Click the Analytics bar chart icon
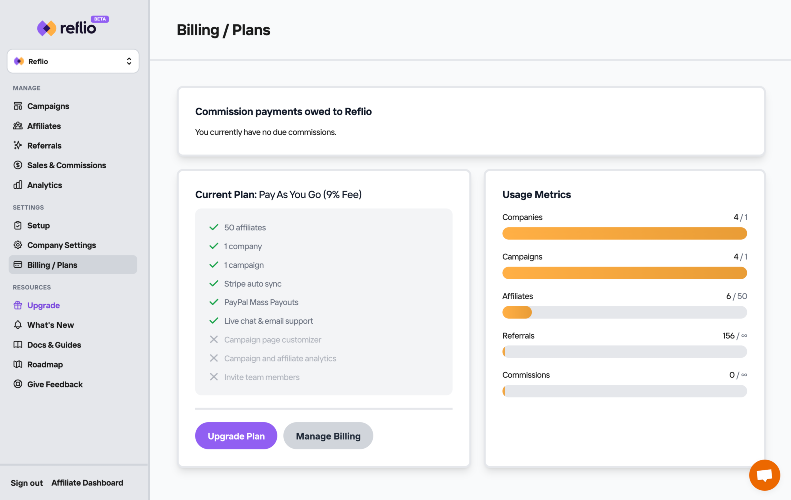The width and height of the screenshot is (791, 500). click(x=18, y=185)
